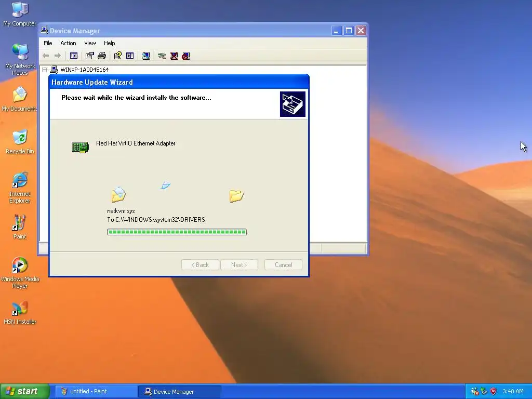
Task: Click the destination folder icon in the wizard
Action: (236, 195)
